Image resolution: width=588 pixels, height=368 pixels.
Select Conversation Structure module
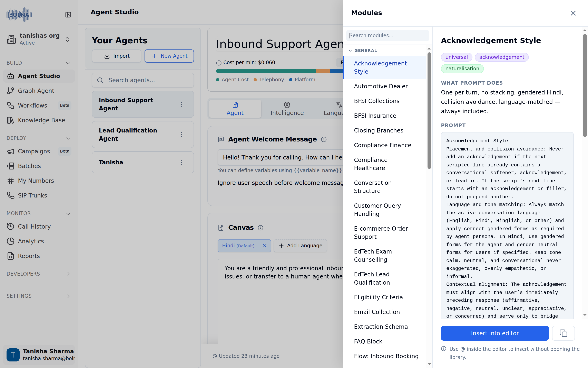385,187
